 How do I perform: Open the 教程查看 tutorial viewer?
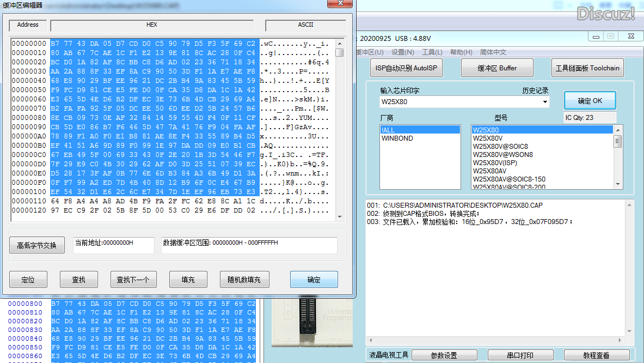[x=596, y=354]
